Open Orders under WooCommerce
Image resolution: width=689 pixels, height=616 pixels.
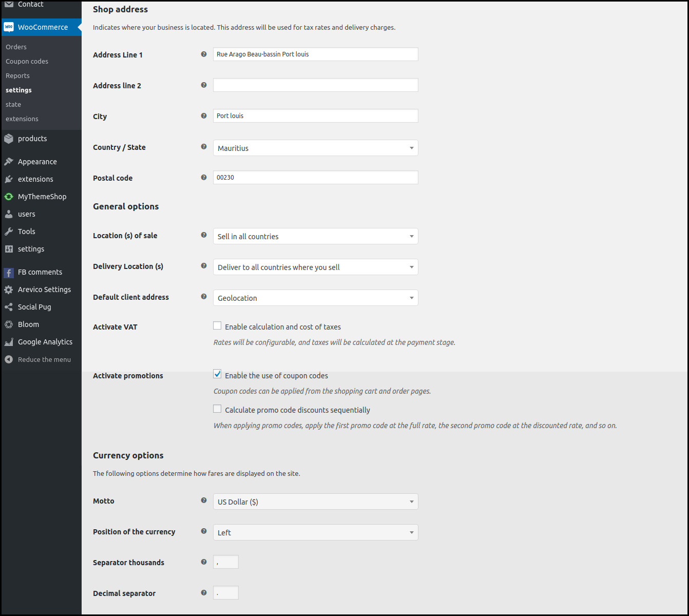16,47
